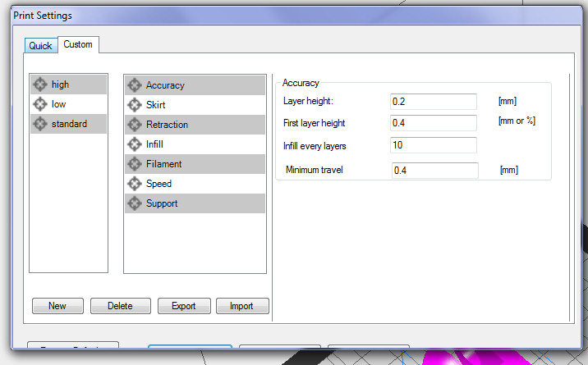Viewport: 588px width, 365px height.
Task: Click the crosshair icon next to Infill
Action: [x=134, y=144]
